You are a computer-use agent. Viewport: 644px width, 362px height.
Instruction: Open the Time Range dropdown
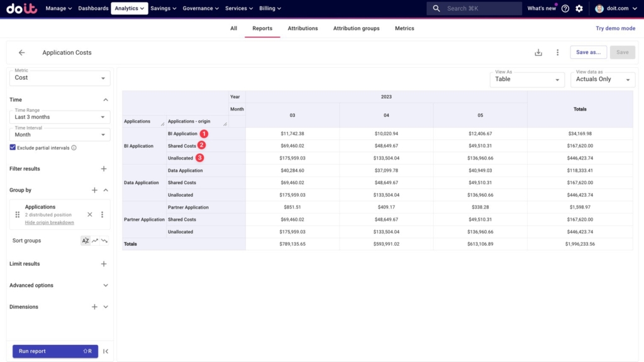coord(60,117)
